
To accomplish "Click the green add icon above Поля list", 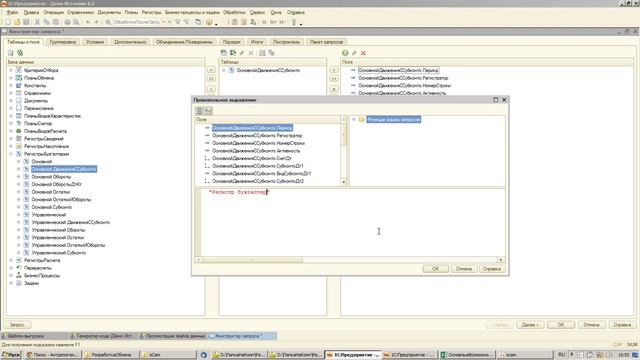I will point(345,53).
